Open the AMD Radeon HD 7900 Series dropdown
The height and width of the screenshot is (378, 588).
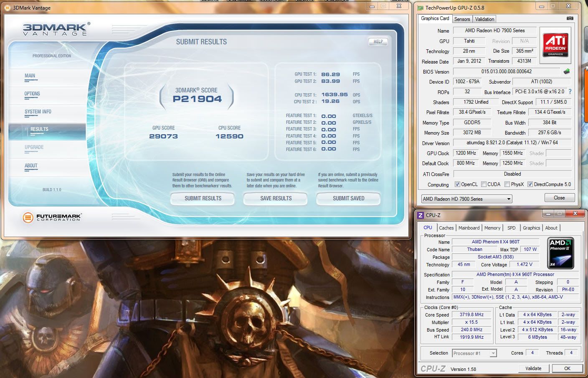point(466,199)
